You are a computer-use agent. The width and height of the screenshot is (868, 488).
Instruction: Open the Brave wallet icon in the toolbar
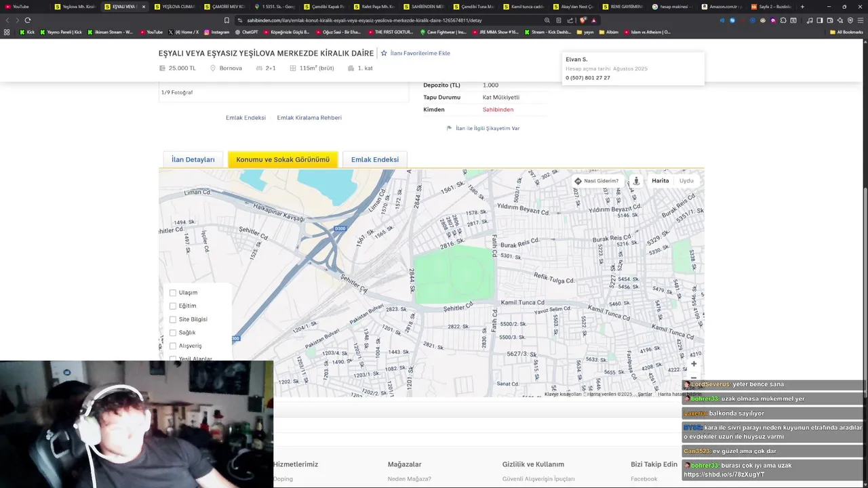point(830,20)
